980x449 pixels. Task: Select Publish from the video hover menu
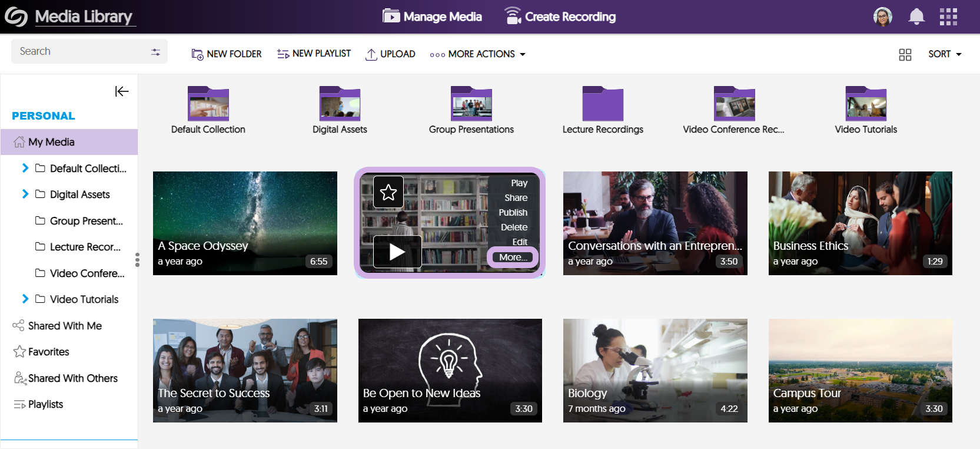point(513,213)
